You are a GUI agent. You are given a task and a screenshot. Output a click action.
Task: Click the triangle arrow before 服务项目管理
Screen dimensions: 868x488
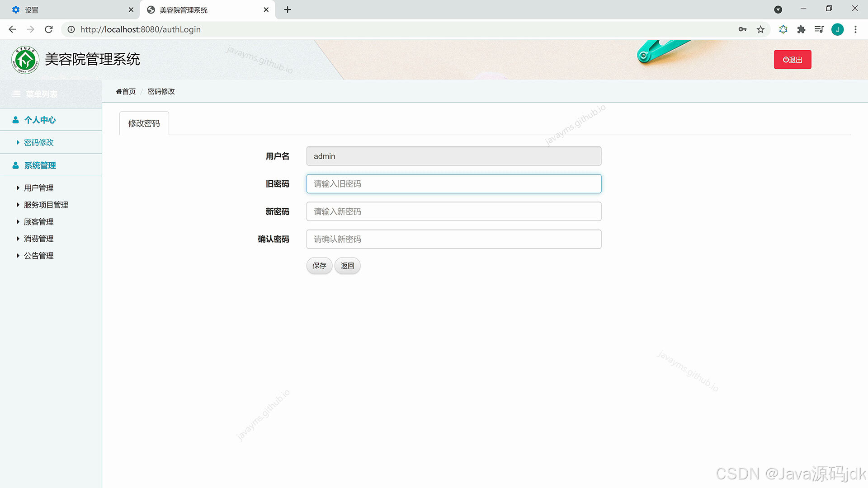point(18,205)
